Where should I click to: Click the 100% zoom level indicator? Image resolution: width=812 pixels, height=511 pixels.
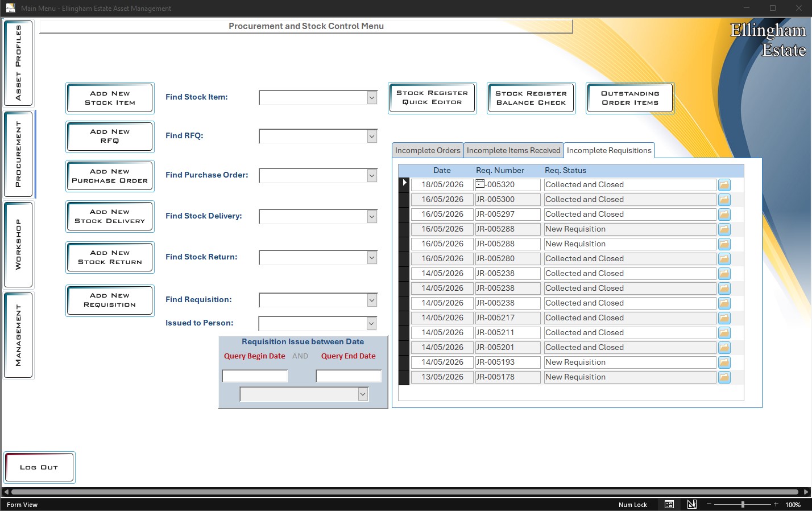coord(793,505)
